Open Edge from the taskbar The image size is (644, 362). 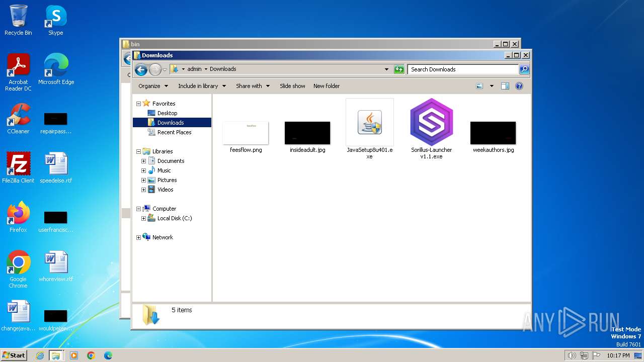pyautogui.click(x=108, y=355)
